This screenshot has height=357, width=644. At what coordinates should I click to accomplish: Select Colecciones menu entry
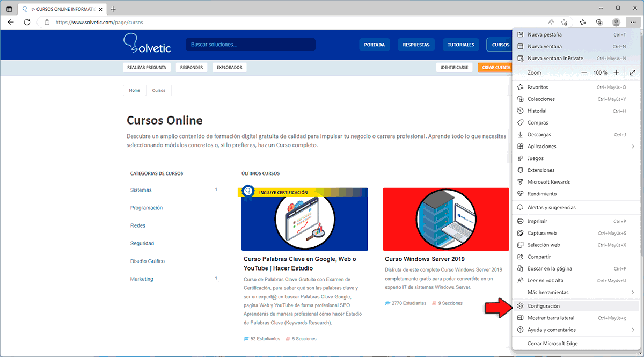[x=576, y=99]
